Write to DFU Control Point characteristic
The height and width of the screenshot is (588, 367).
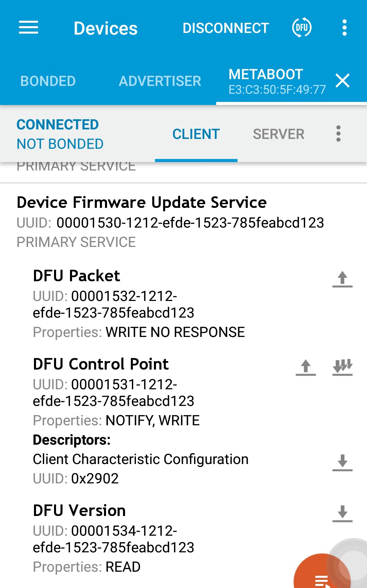coord(306,367)
